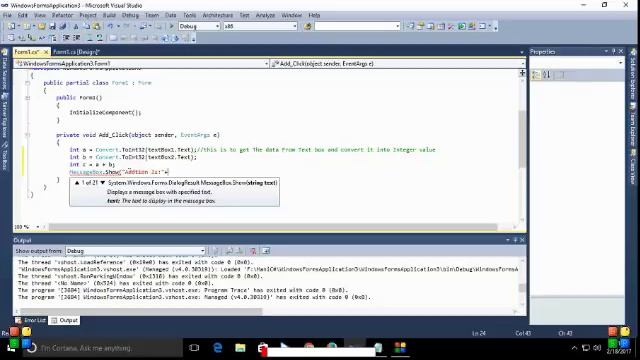Click the Undo arrow icon

(x=110, y=26)
